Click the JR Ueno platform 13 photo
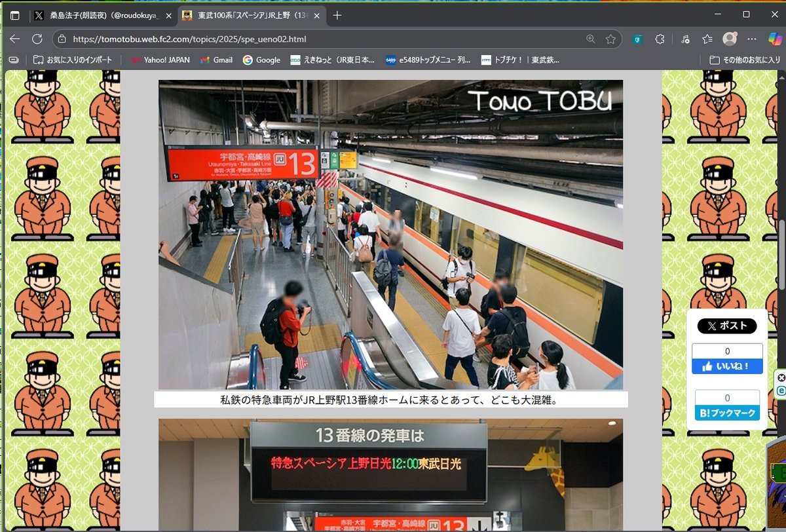Screen dimensions: 786x532 (x=390, y=235)
